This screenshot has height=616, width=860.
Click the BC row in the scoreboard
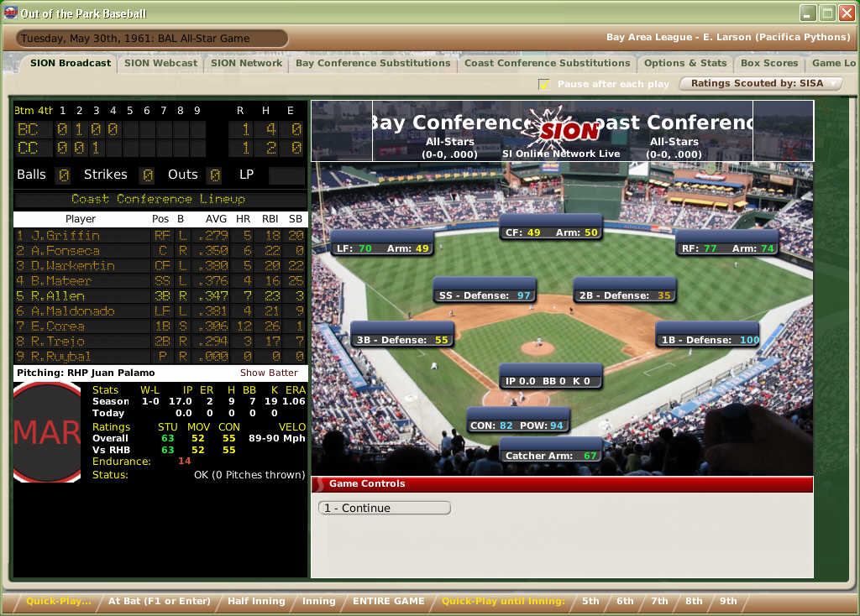(x=160, y=129)
